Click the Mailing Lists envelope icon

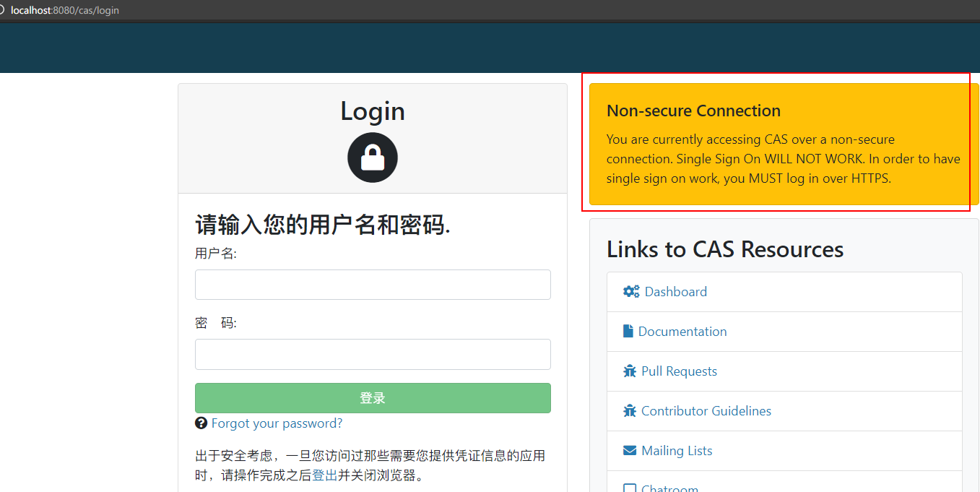[x=630, y=451]
